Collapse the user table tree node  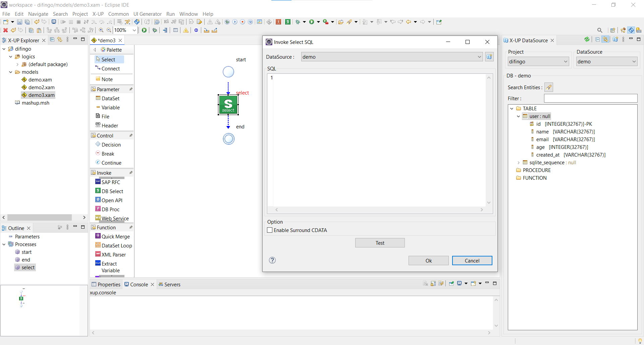519,116
